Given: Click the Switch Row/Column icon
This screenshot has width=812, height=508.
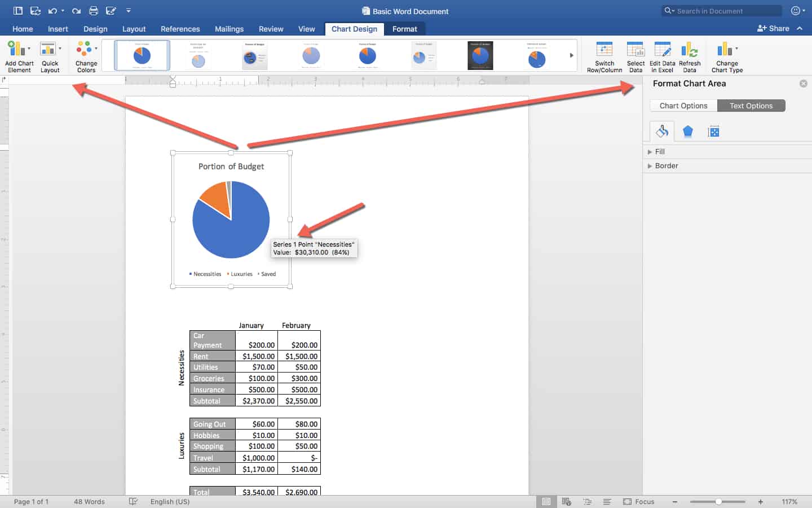Looking at the screenshot, I should [x=604, y=55].
